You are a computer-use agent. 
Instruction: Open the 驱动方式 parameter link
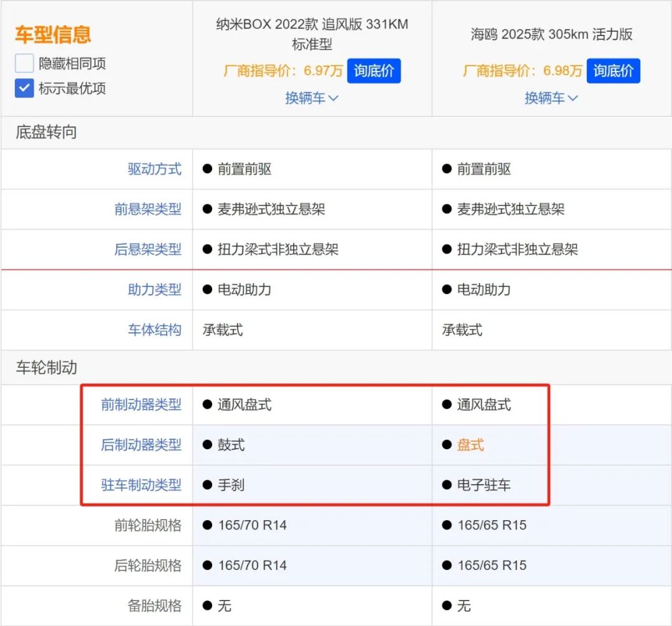(155, 169)
